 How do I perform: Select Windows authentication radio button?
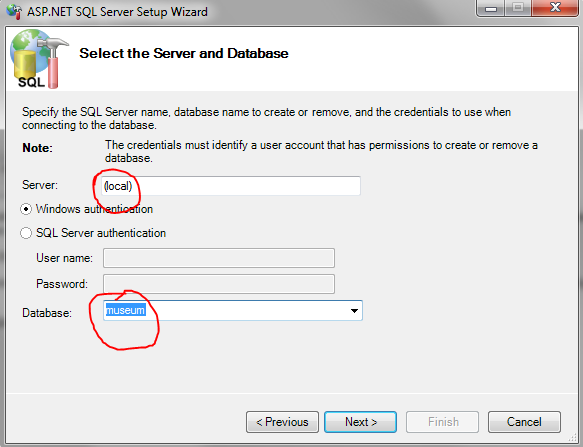point(26,209)
